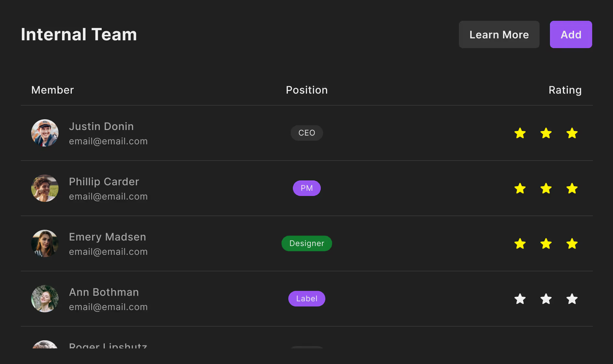The height and width of the screenshot is (364, 613).
Task: Open Phillip Carder's avatar
Action: tap(45, 188)
